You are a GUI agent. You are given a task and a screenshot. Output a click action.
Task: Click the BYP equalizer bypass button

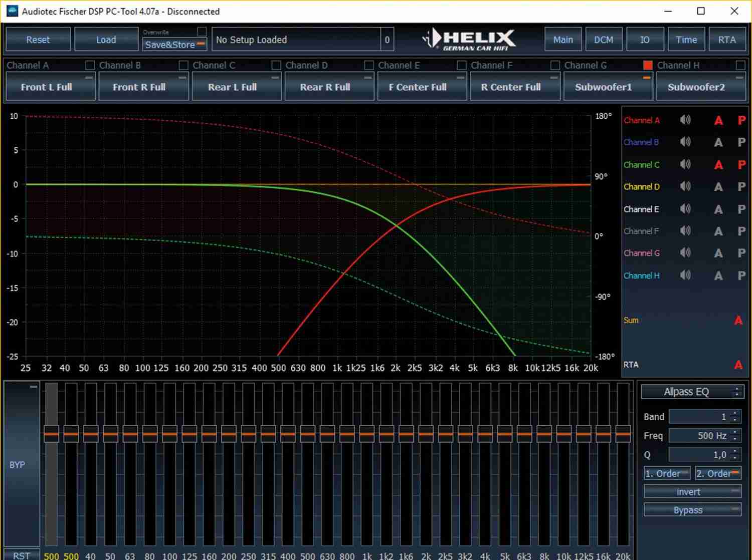(22, 464)
